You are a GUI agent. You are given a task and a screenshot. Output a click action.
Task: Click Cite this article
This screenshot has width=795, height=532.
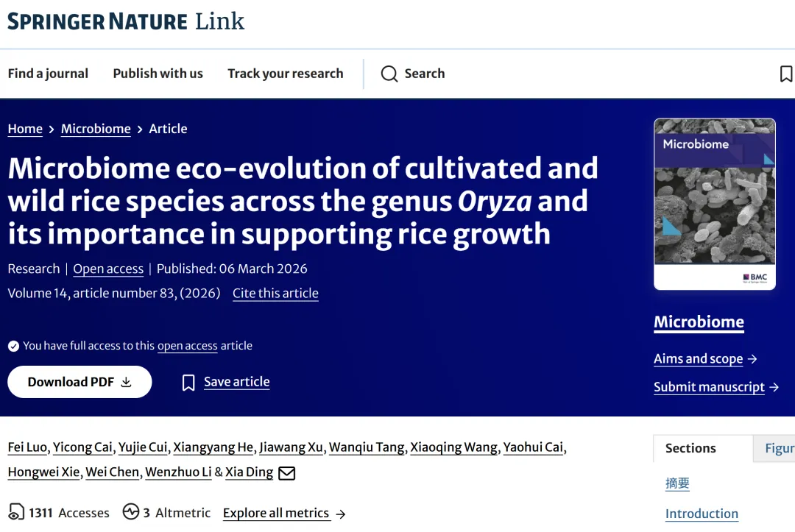[275, 293]
